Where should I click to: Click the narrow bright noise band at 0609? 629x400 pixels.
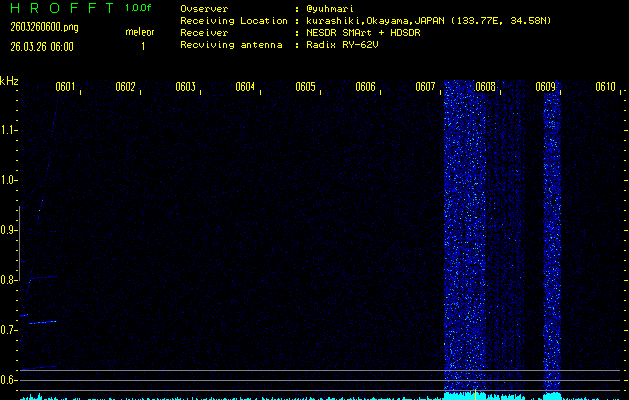551,240
